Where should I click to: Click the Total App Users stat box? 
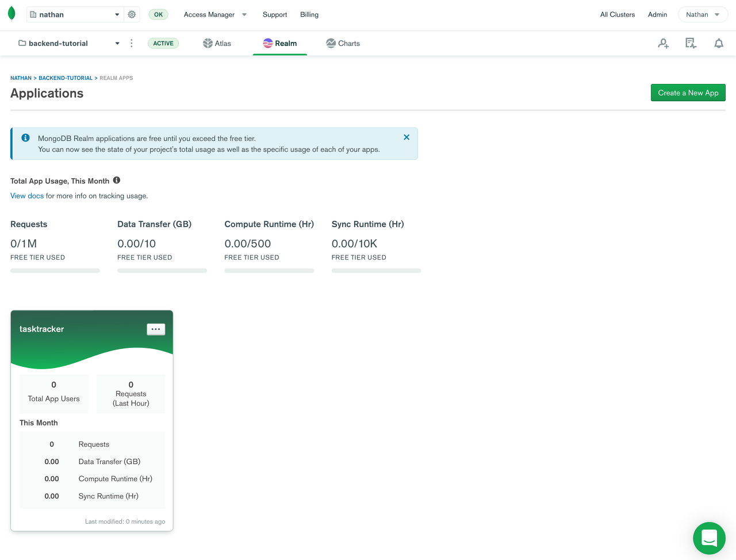coord(54,394)
